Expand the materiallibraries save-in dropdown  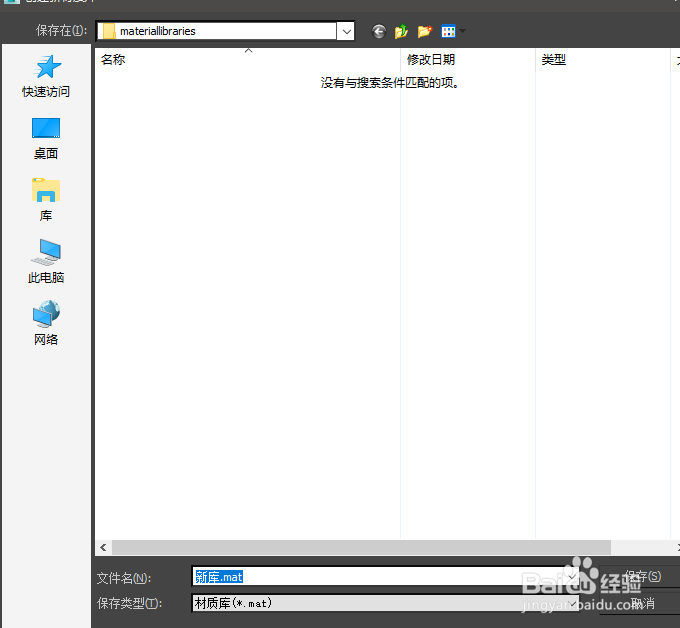coord(346,31)
